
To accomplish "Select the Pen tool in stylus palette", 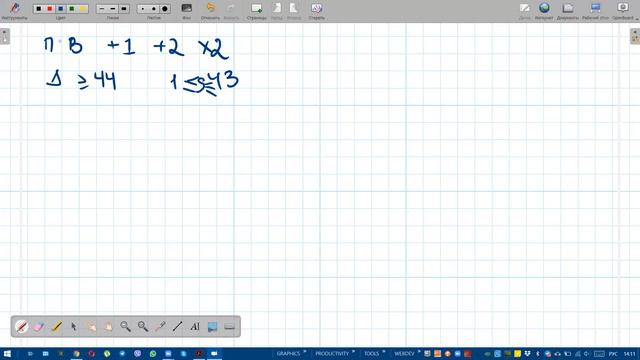I will pyautogui.click(x=21, y=327).
